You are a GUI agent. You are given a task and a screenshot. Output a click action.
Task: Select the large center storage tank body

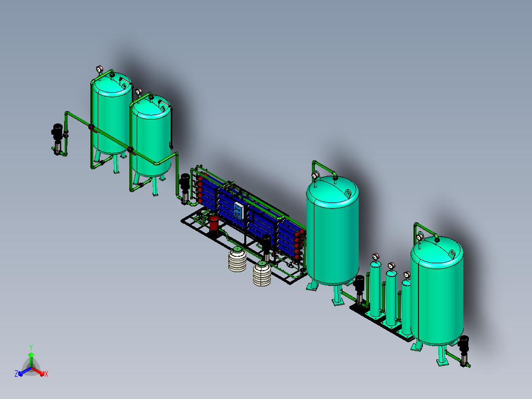pos(333,231)
